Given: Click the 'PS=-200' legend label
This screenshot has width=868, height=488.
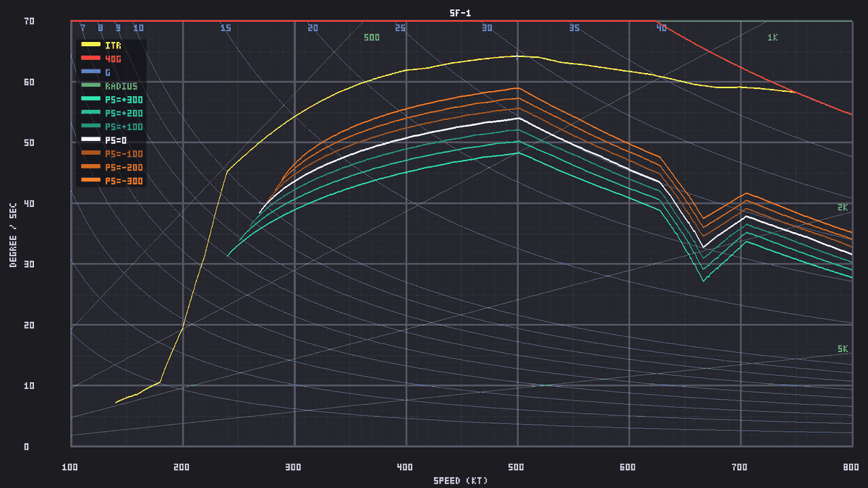Looking at the screenshot, I should pyautogui.click(x=124, y=167).
